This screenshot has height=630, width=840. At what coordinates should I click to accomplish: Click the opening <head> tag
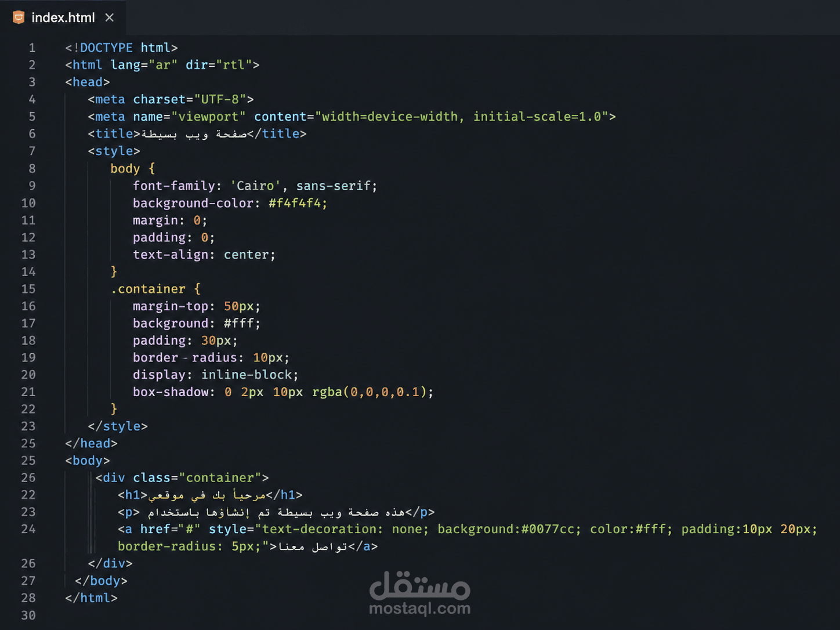click(88, 82)
